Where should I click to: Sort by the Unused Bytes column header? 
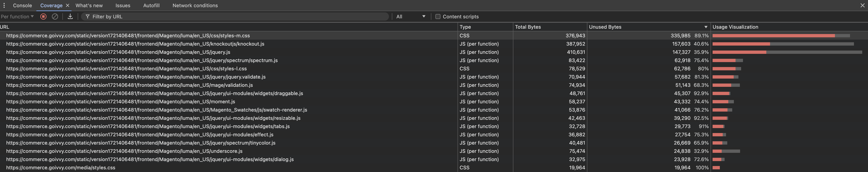(649, 27)
